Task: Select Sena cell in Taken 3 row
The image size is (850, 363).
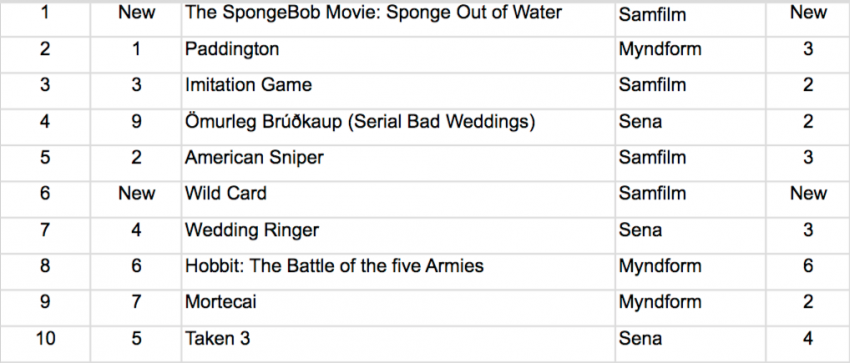Action: tap(690, 344)
